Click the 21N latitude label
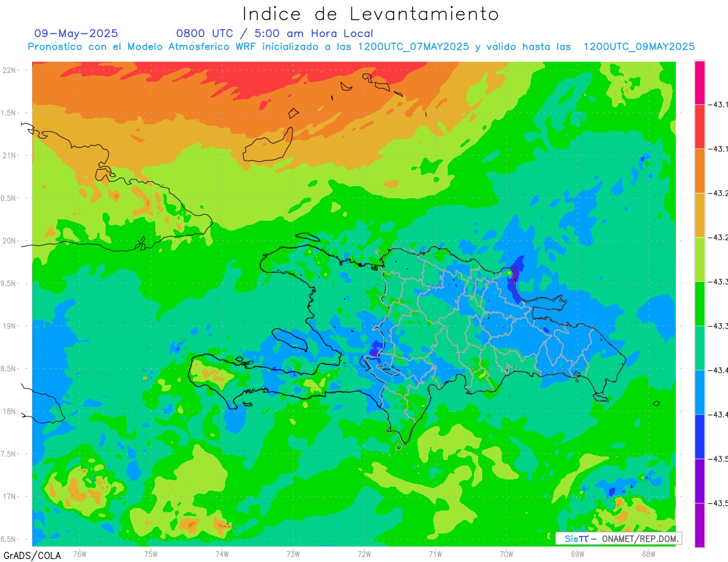The height and width of the screenshot is (562, 728). pos(8,155)
